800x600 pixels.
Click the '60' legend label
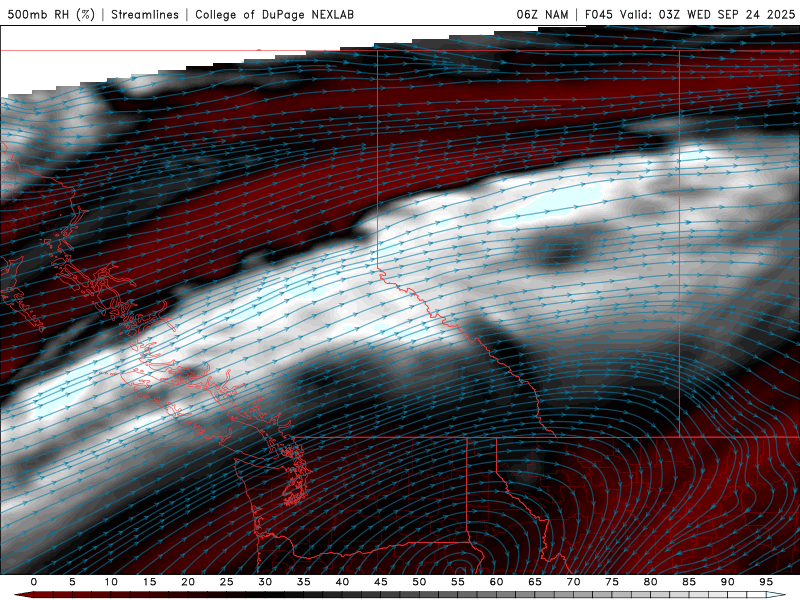[496, 582]
